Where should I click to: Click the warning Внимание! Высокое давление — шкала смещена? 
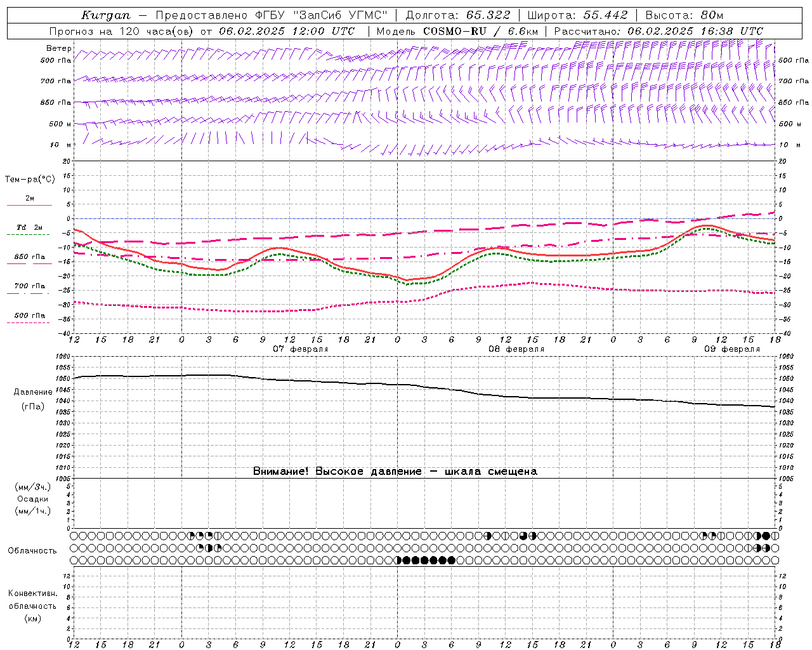(395, 472)
